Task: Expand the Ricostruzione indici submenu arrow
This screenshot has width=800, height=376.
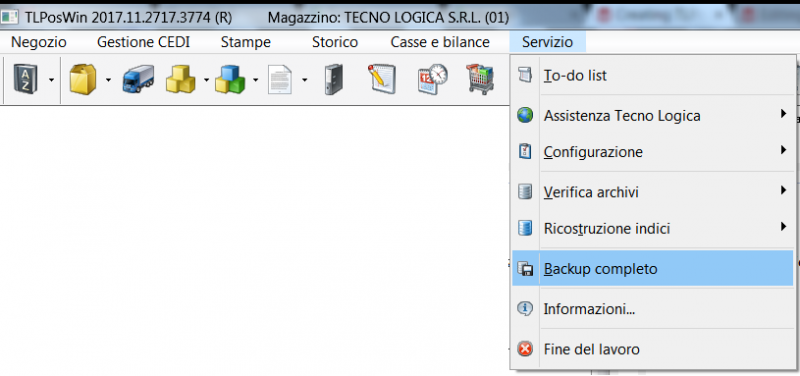Action: [x=783, y=227]
